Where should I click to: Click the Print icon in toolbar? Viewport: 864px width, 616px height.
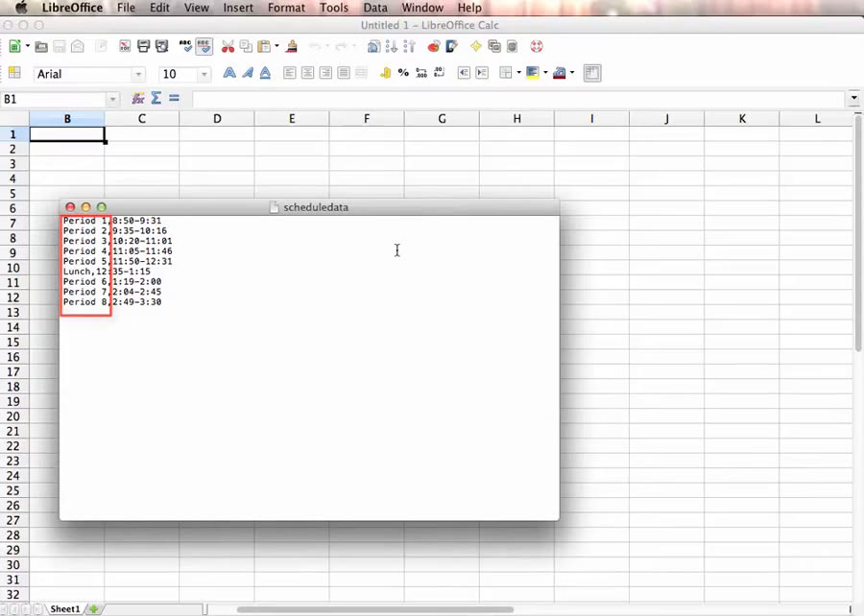point(143,46)
